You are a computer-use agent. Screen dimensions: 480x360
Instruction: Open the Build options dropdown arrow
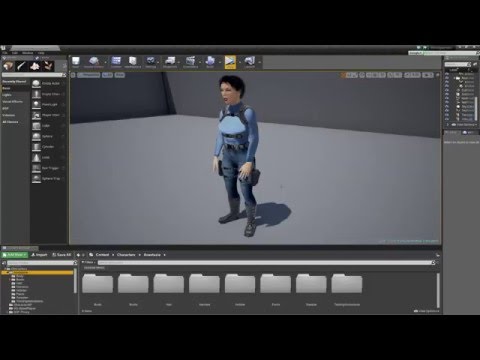(219, 62)
